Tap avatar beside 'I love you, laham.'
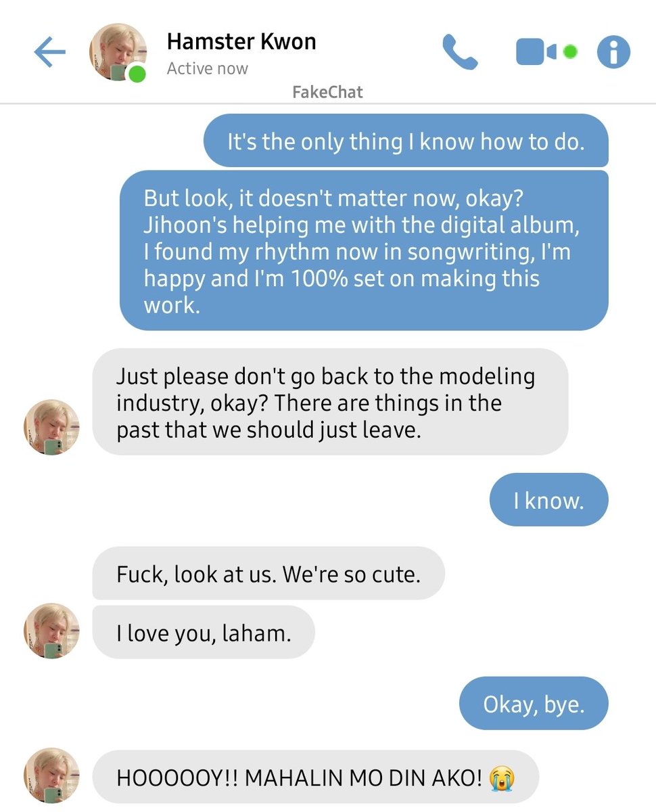Viewport: 656px width, 812px height. click(51, 631)
